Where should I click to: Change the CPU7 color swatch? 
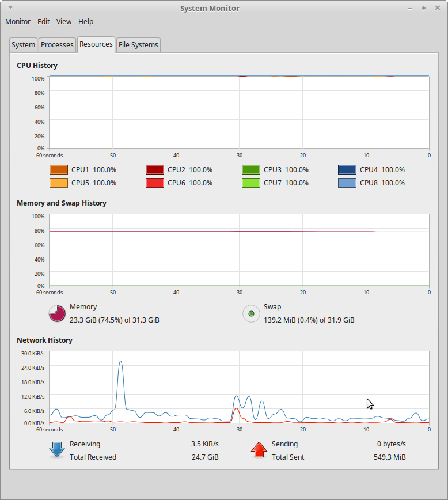pyautogui.click(x=251, y=183)
